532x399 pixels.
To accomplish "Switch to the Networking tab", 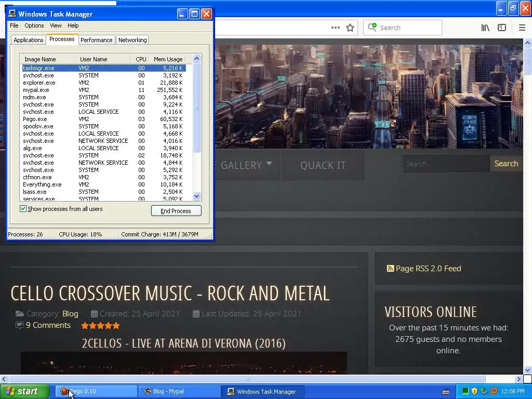I will (132, 40).
